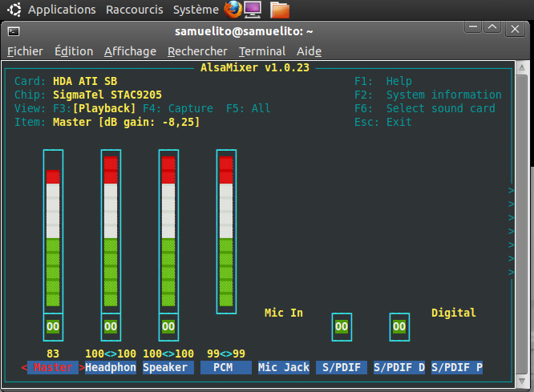
Task: Launch Firefox from the top panel
Action: [x=233, y=10]
